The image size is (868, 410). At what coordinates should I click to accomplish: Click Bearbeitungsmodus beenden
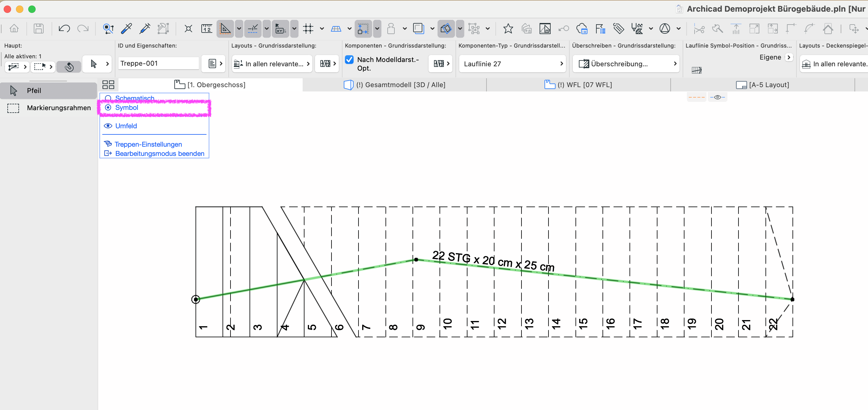point(159,154)
